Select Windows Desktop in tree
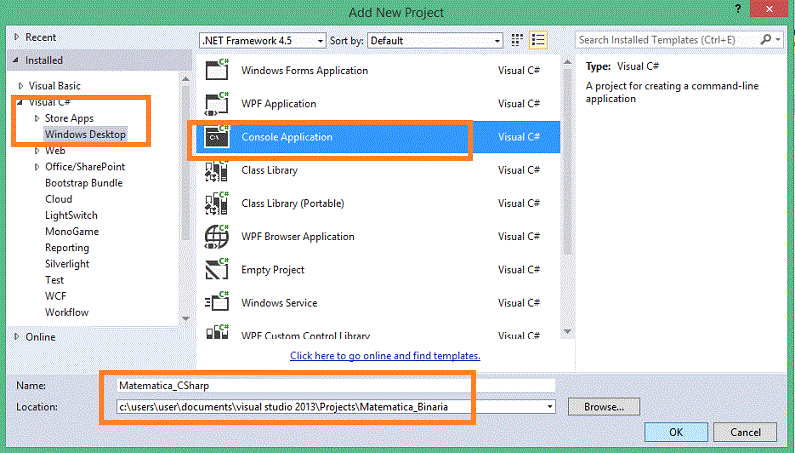Image resolution: width=795 pixels, height=453 pixels. 85,134
